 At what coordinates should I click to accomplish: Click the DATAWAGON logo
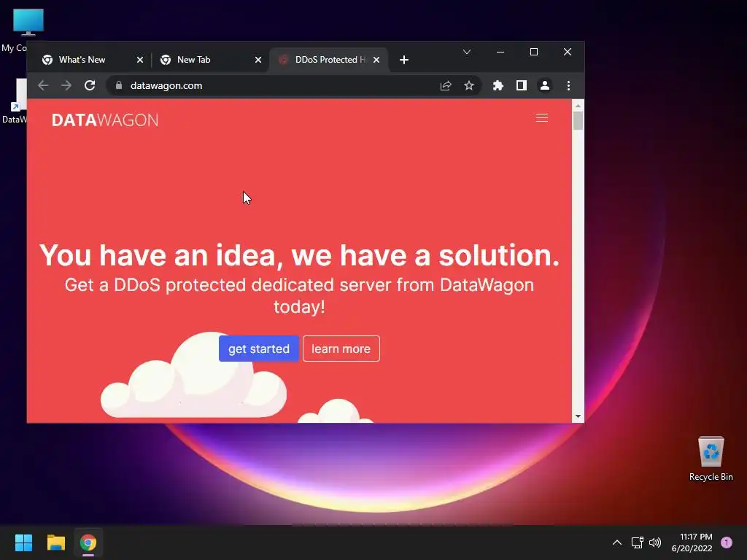pos(105,120)
